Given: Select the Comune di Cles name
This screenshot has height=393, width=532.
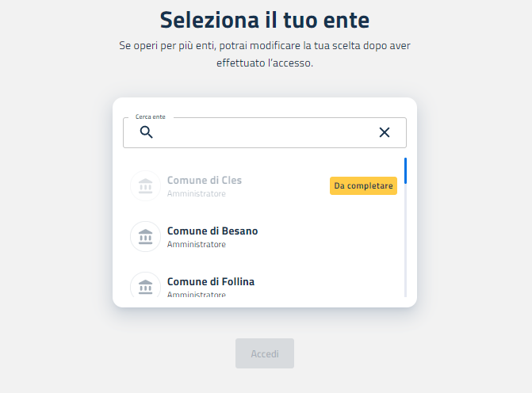Looking at the screenshot, I should (x=204, y=180).
